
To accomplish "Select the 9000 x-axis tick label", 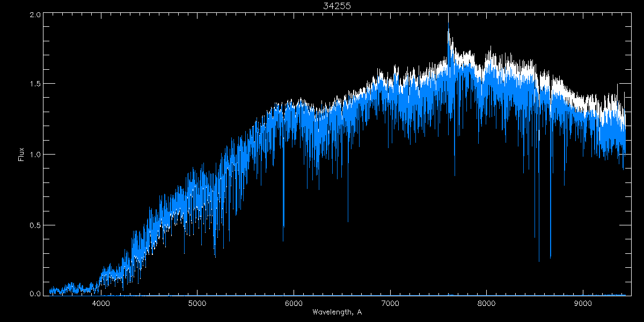I will [x=583, y=303].
